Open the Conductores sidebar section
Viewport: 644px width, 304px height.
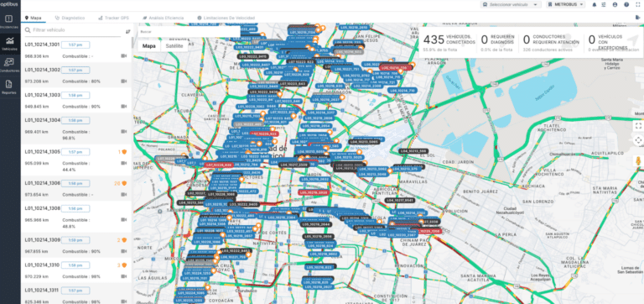click(x=10, y=65)
